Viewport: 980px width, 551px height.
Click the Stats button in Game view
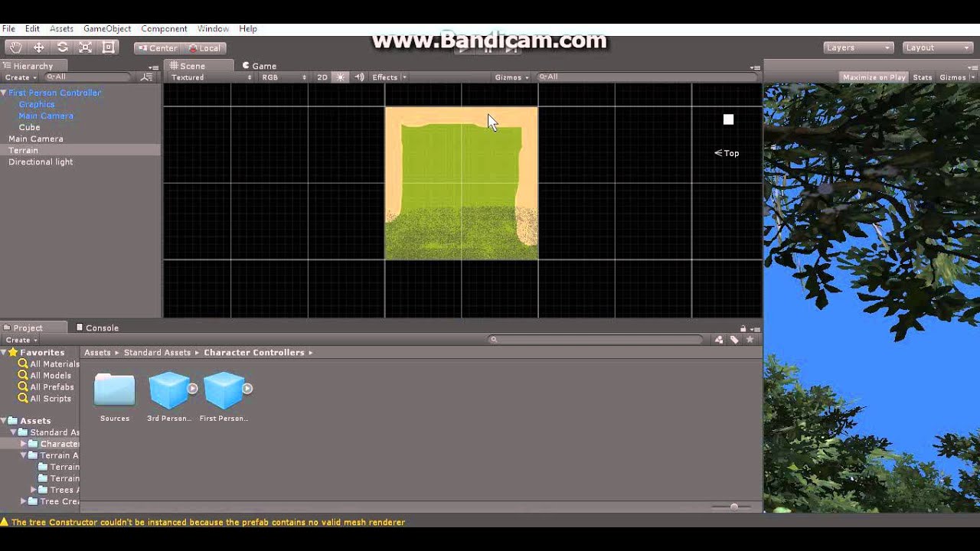click(923, 77)
